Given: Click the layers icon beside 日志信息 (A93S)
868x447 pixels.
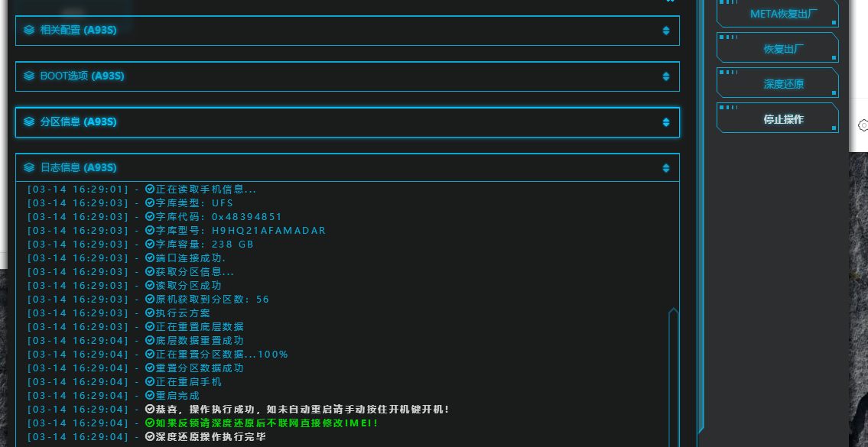Looking at the screenshot, I should 29,167.
